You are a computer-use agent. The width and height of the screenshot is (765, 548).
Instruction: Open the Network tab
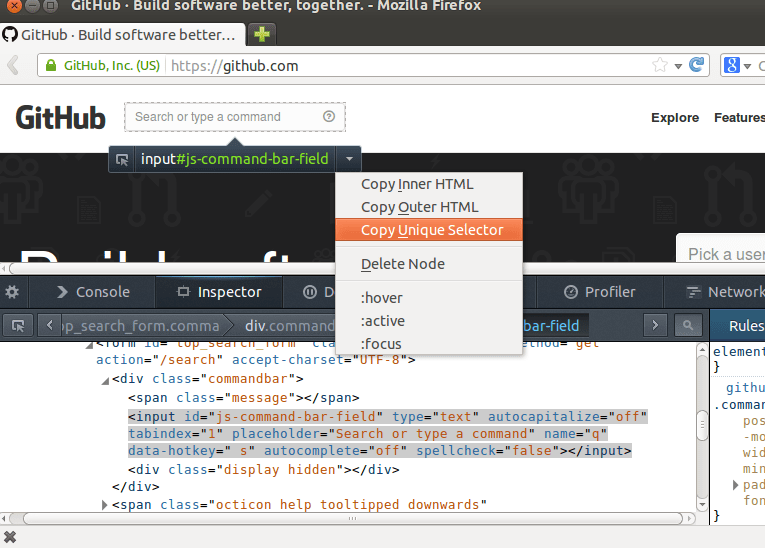[x=715, y=292]
